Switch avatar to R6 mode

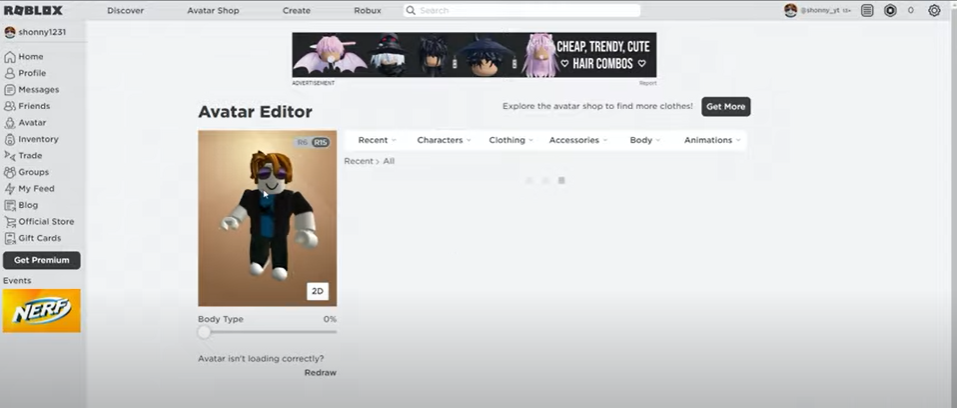coord(302,142)
